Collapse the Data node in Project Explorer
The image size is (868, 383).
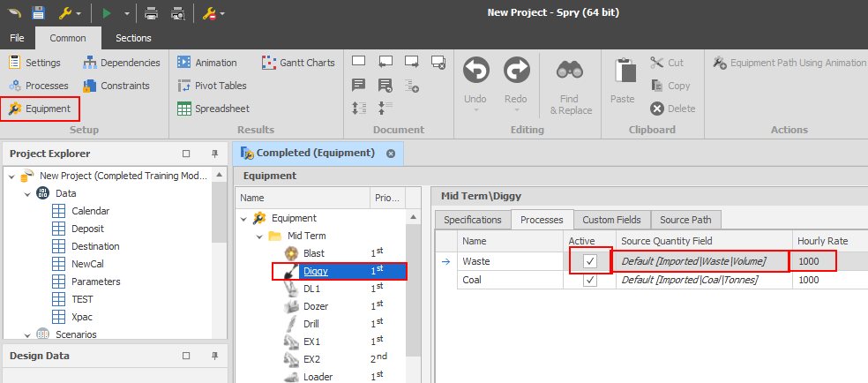click(x=27, y=193)
